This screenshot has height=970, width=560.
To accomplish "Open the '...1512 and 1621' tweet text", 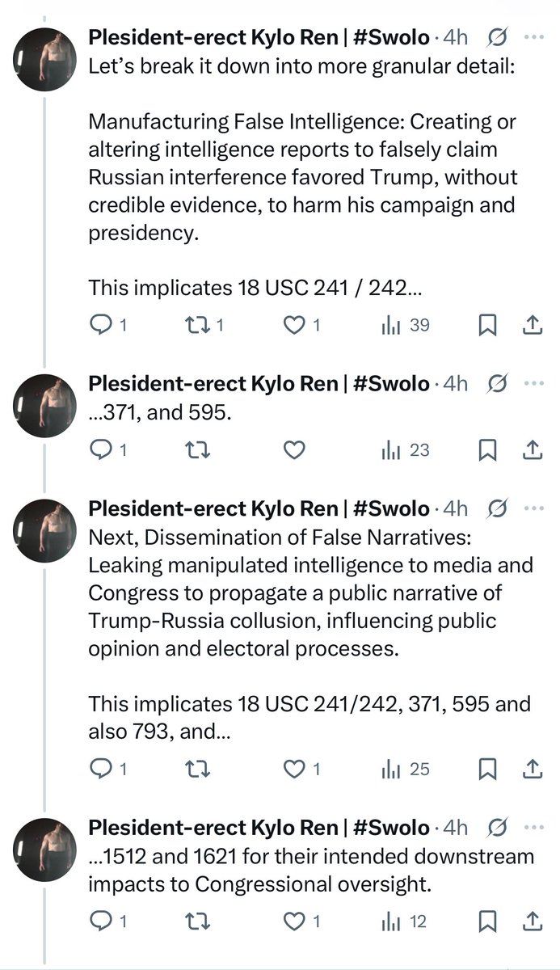I will [311, 869].
